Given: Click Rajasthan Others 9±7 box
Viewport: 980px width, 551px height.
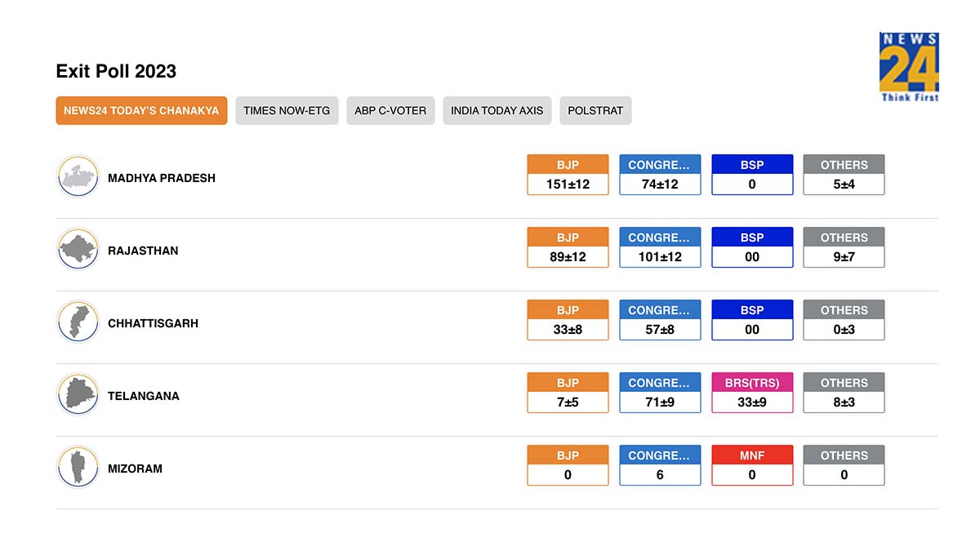Looking at the screenshot, I should [x=844, y=247].
